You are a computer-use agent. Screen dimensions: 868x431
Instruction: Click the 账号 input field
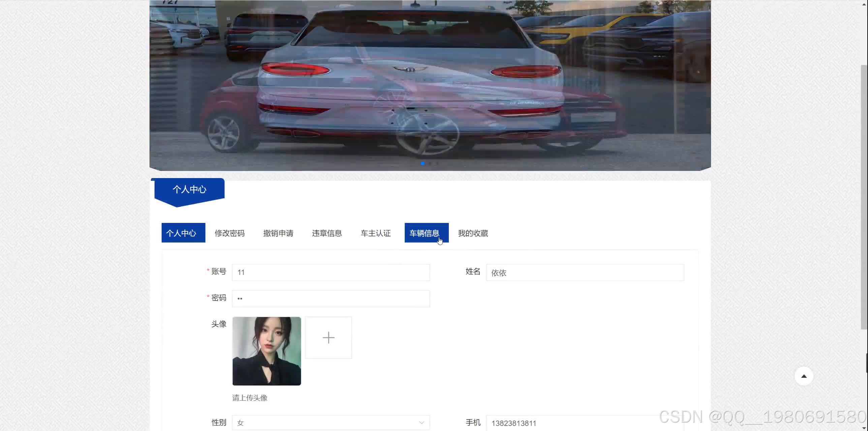point(331,272)
